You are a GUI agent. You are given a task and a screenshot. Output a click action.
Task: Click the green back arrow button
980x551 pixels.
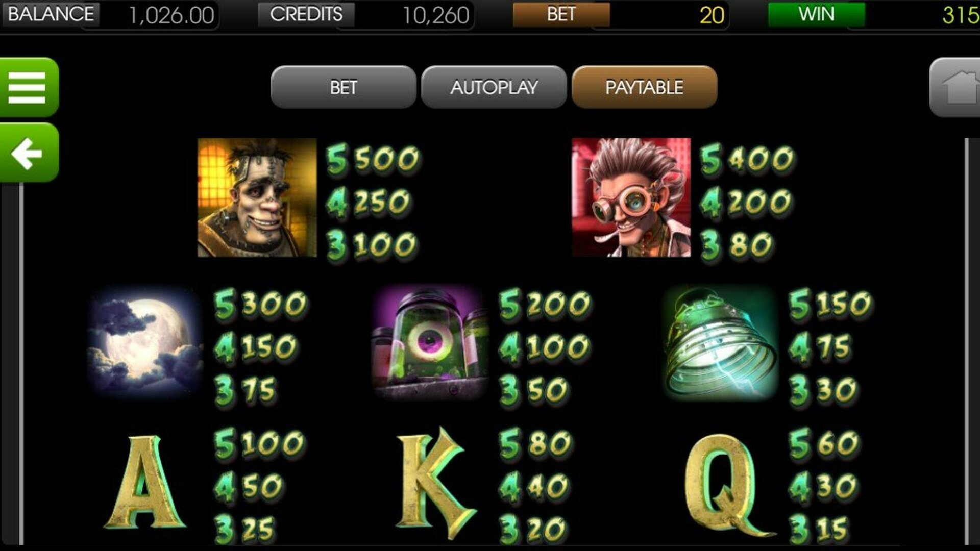(x=29, y=153)
